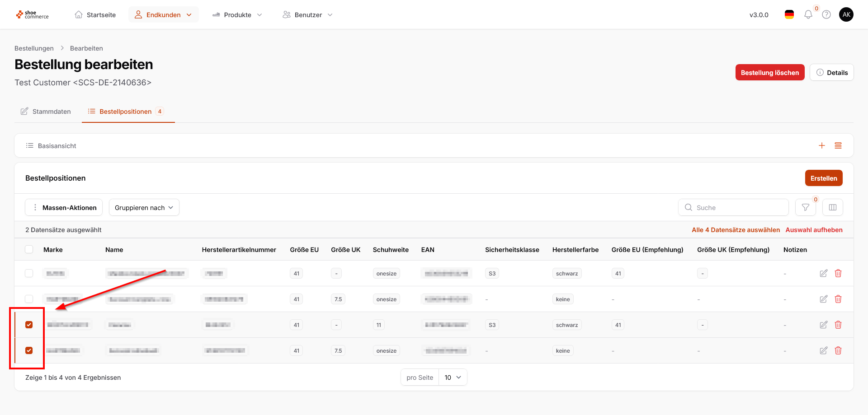Toggle table columns icon
Screen dimensions: 868x415
pos(833,208)
